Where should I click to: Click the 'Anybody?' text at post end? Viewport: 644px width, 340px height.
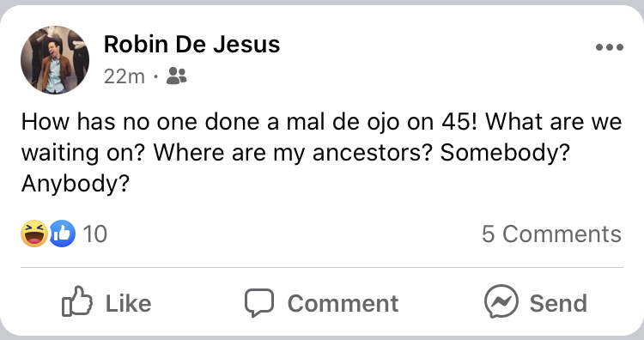[x=76, y=184]
